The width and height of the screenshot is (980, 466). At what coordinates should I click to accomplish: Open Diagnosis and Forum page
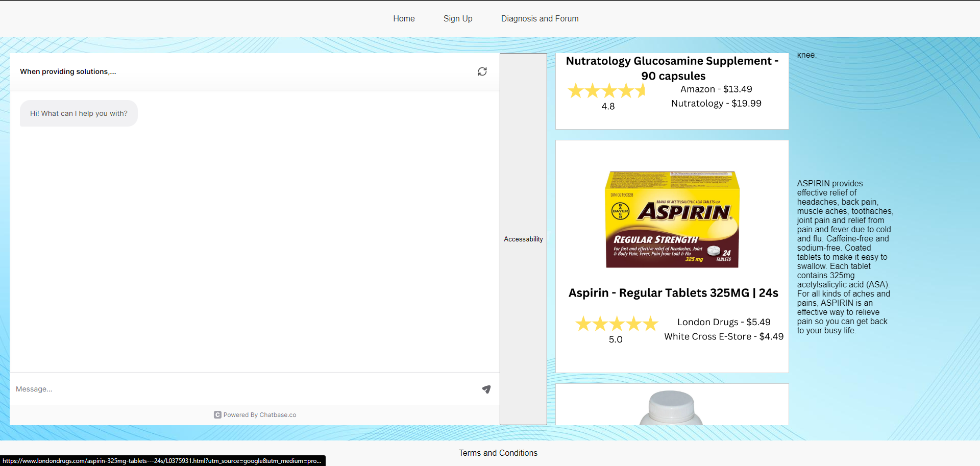[x=540, y=18]
